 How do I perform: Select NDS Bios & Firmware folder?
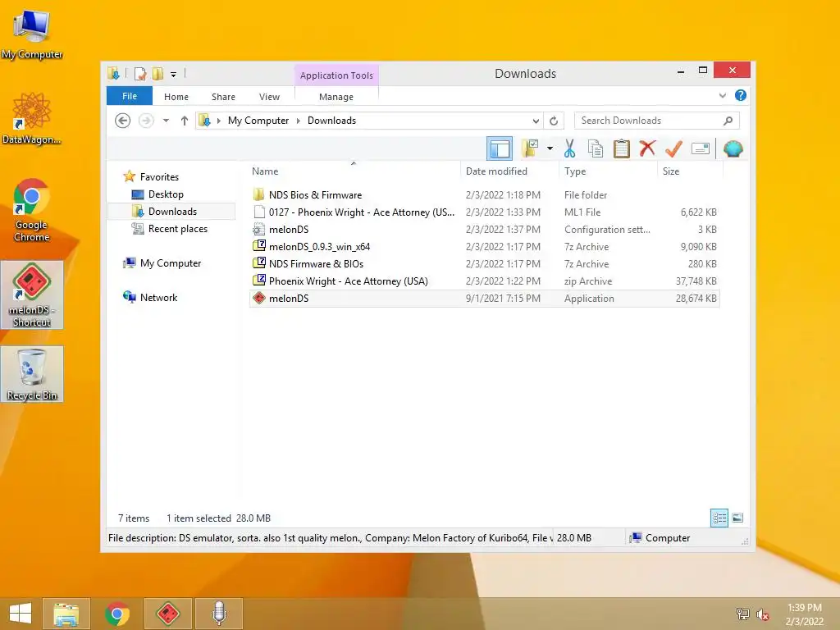click(484, 195)
